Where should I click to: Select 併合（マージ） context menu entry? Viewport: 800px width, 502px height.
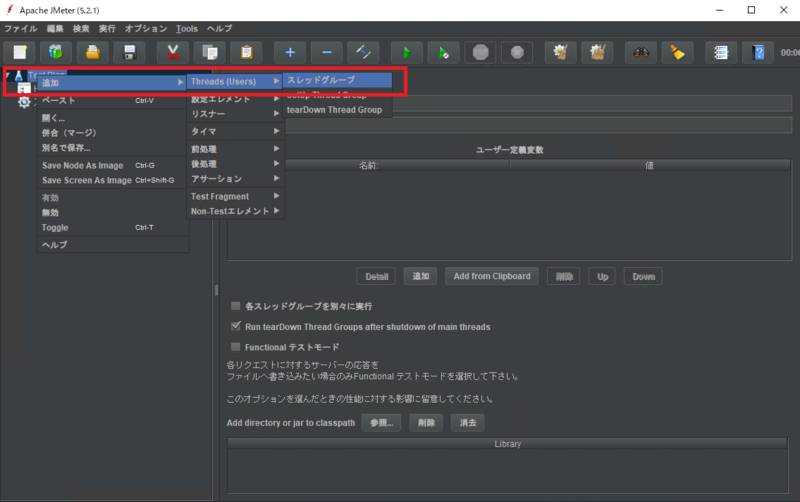(x=112, y=133)
